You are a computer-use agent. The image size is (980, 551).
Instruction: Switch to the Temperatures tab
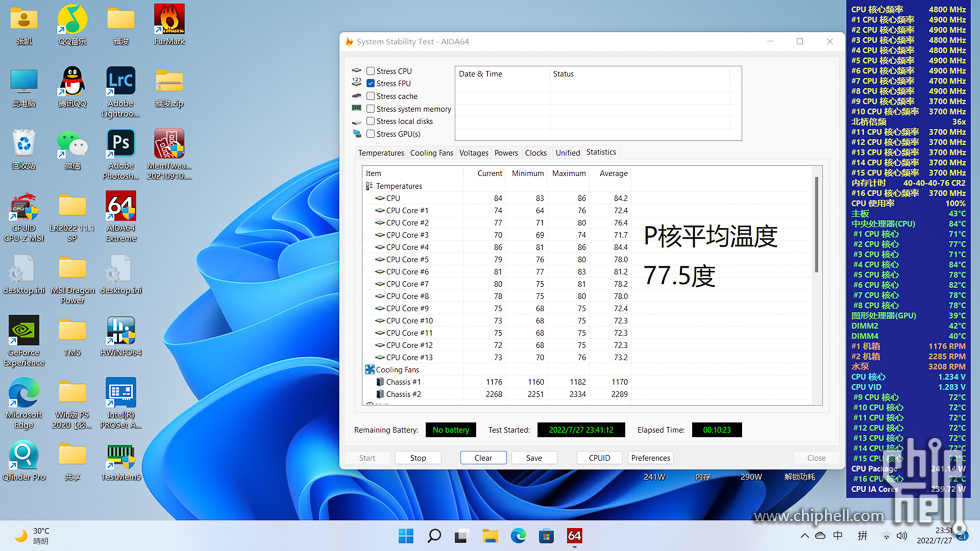[381, 153]
